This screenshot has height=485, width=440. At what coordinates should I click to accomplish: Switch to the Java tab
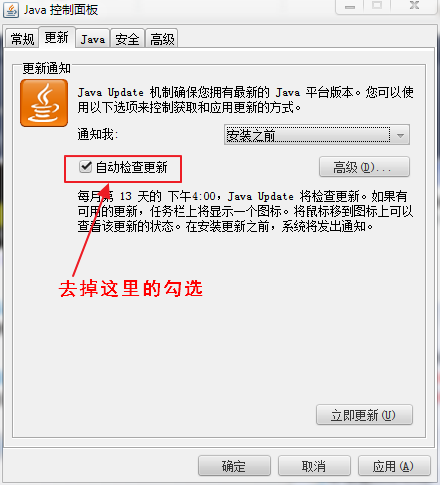coord(93,39)
